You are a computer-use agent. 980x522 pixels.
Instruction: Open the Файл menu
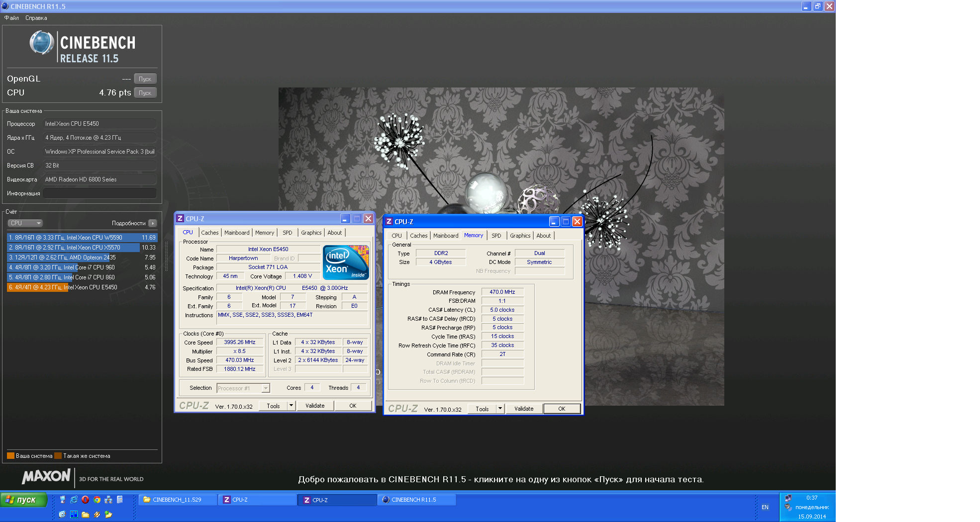coord(11,18)
